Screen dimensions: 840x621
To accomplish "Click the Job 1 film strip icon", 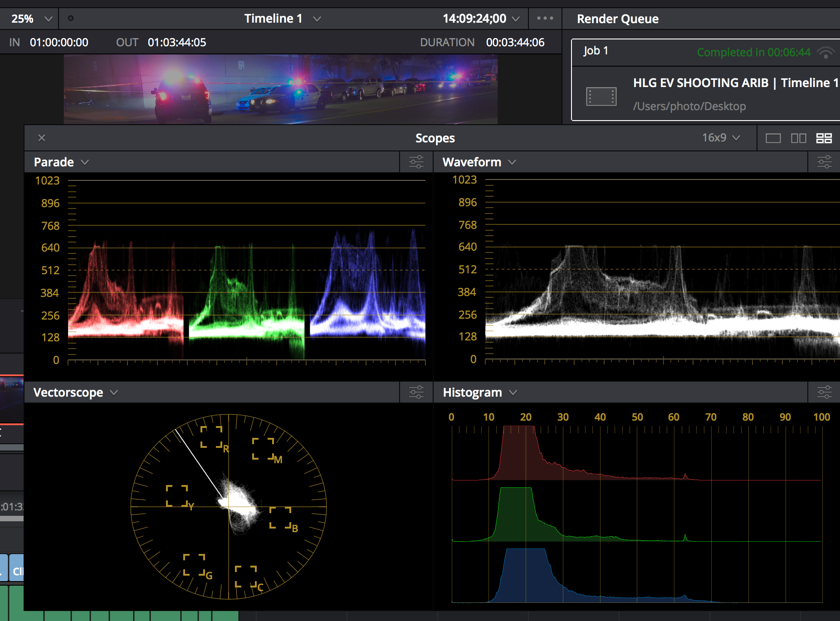I will tap(601, 96).
